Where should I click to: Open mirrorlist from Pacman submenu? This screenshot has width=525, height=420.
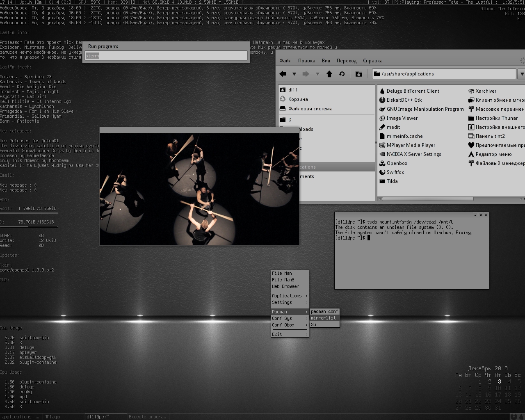(x=325, y=318)
